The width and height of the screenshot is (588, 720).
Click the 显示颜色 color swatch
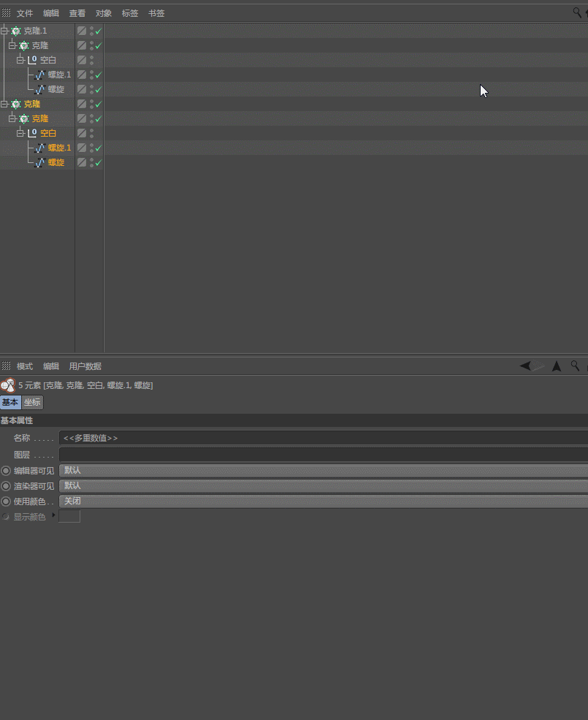[x=69, y=517]
